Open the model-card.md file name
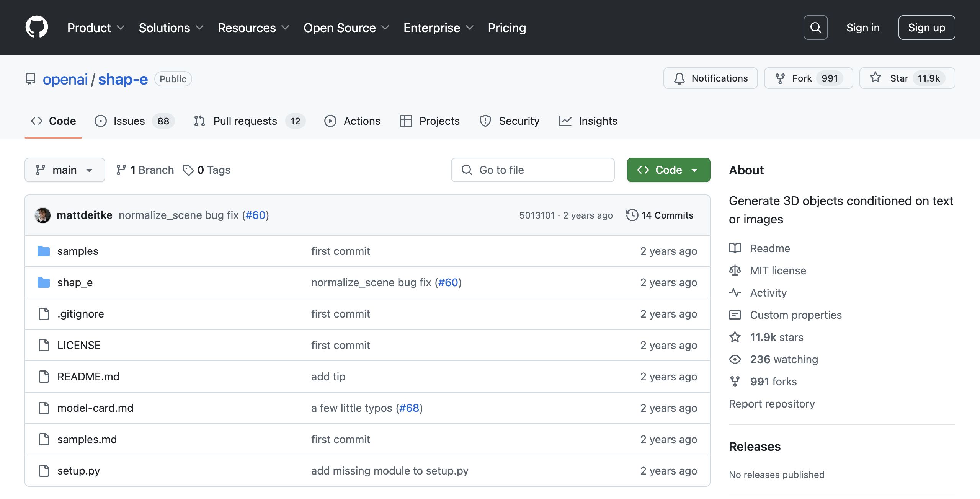The image size is (980, 499). [x=95, y=408]
